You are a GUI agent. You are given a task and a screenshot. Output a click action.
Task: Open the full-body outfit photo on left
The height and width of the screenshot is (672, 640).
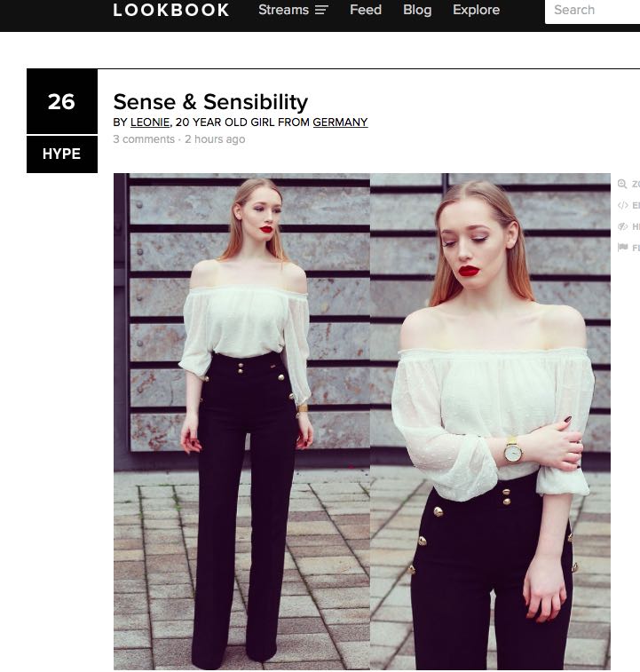(x=241, y=422)
